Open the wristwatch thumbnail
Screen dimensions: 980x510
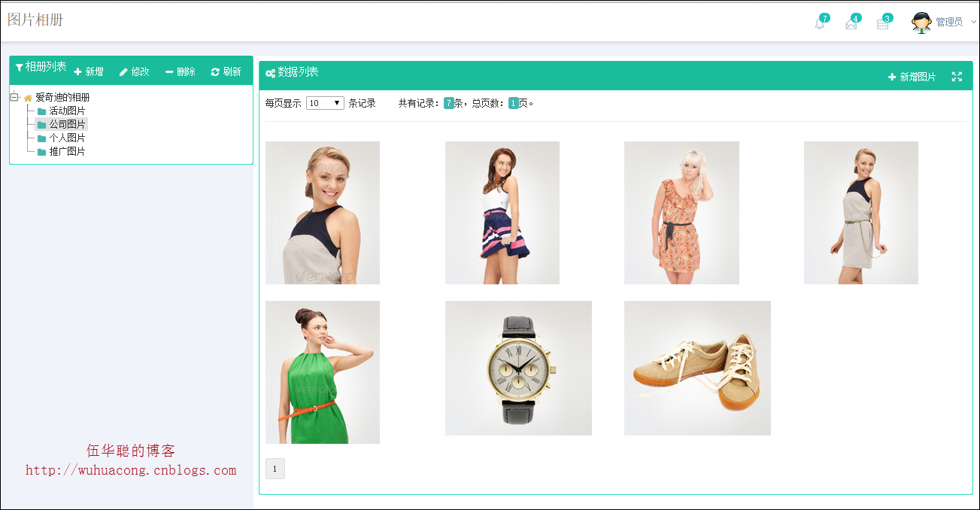click(518, 368)
